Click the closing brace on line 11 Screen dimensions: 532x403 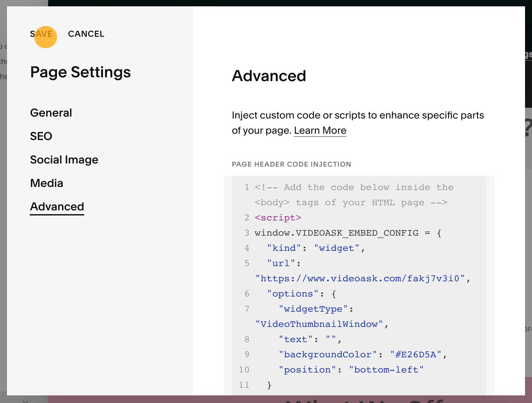269,385
